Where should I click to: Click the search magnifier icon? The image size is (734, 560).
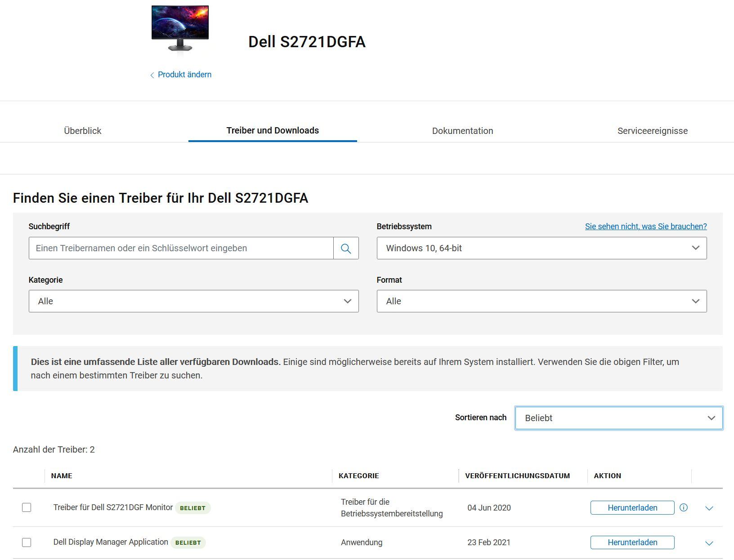(346, 248)
